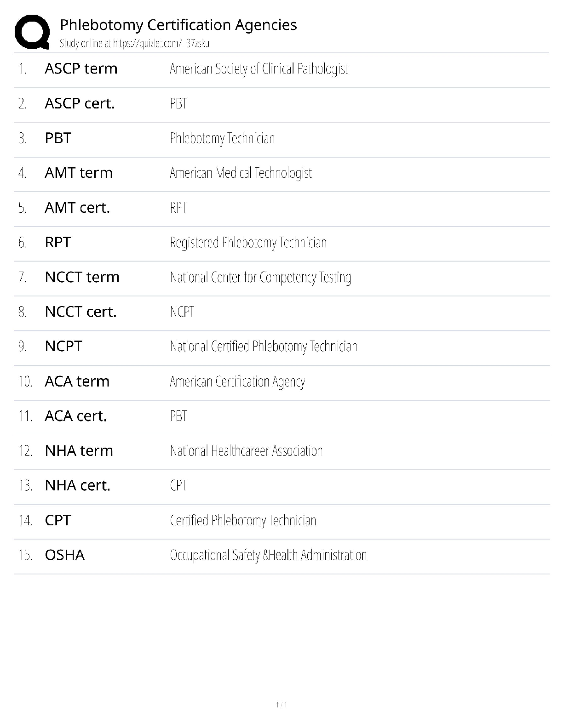Select the AMT term entry
The width and height of the screenshot is (563, 728).
(x=79, y=173)
